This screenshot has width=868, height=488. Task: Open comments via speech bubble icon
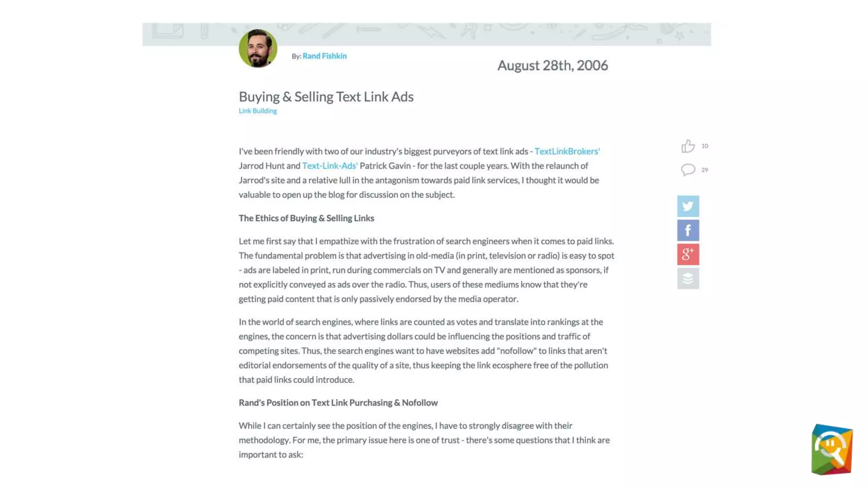(687, 170)
